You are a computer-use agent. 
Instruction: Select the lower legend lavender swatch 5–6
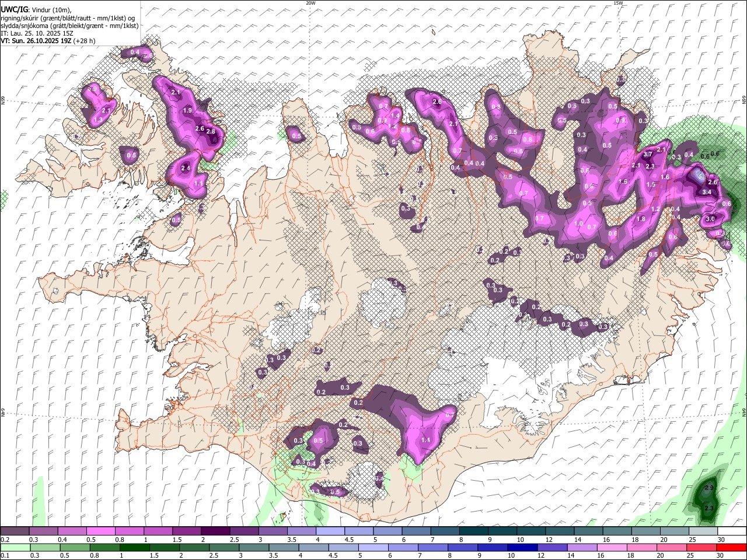373,548
